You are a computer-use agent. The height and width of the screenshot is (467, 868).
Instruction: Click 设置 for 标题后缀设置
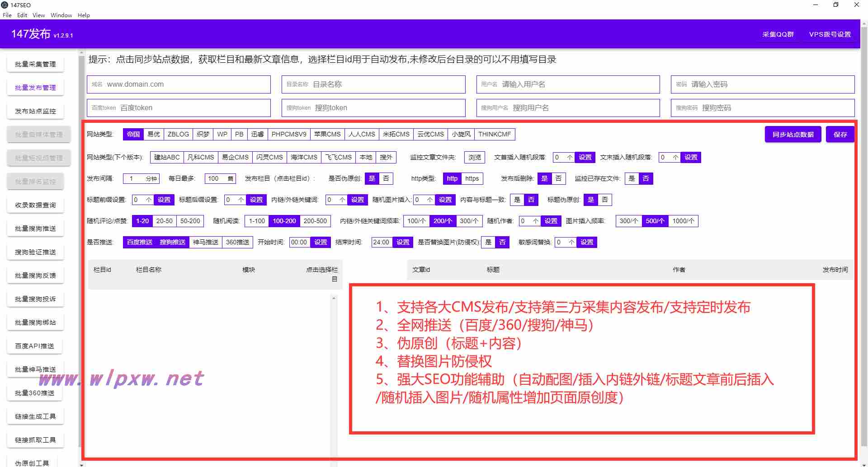click(x=256, y=200)
